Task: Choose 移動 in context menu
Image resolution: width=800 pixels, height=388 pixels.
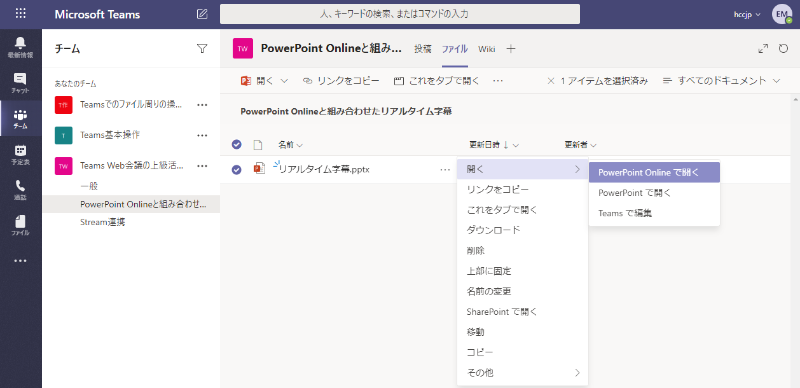Action: click(522, 332)
